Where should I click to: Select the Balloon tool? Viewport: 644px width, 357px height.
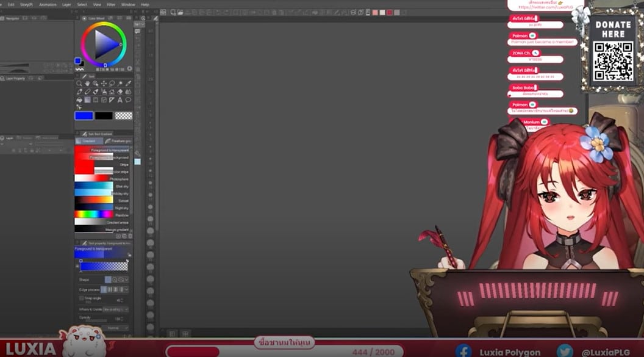[x=128, y=100]
